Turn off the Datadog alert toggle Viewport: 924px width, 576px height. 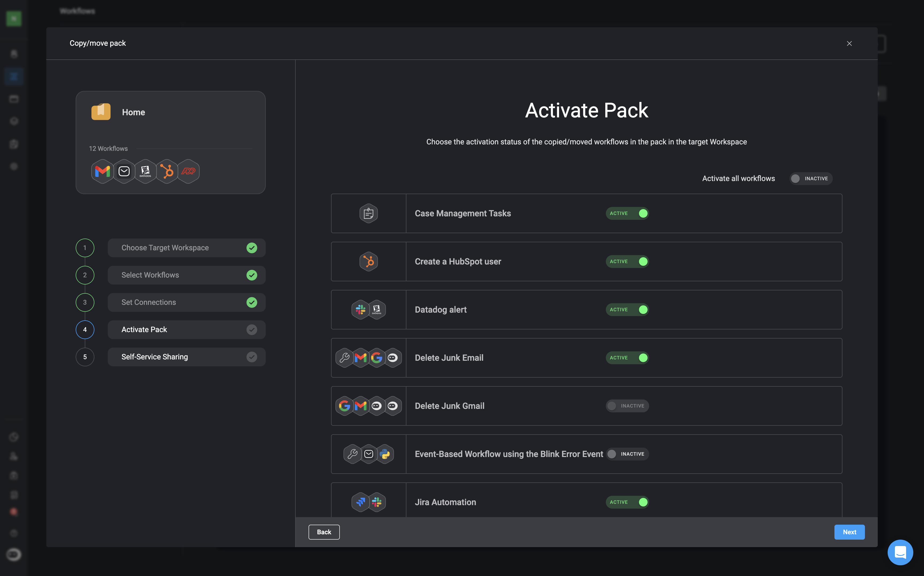[627, 310]
